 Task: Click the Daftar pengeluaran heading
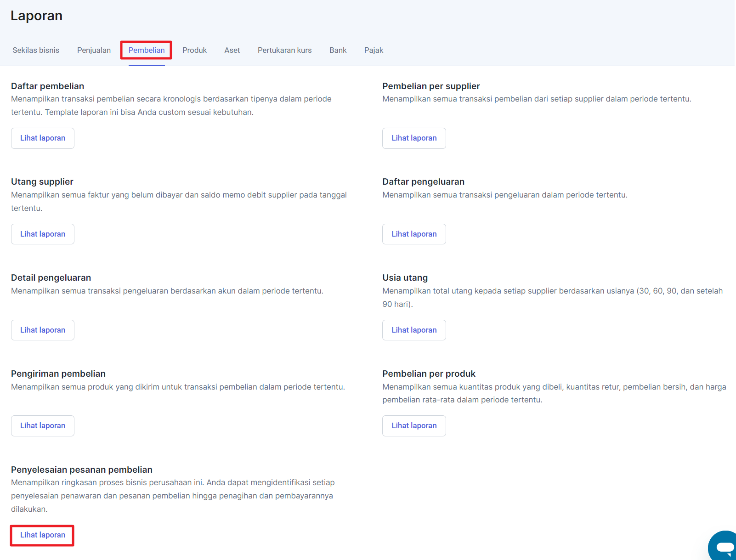point(423,181)
